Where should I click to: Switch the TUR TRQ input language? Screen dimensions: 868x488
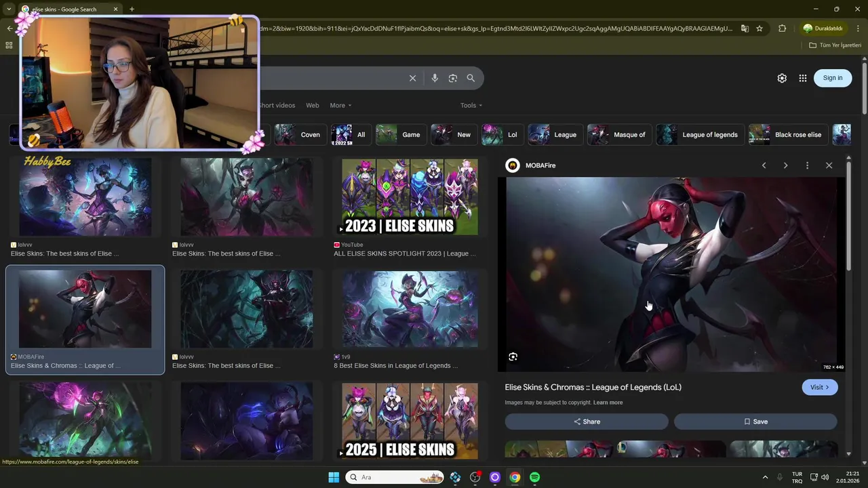click(x=797, y=477)
